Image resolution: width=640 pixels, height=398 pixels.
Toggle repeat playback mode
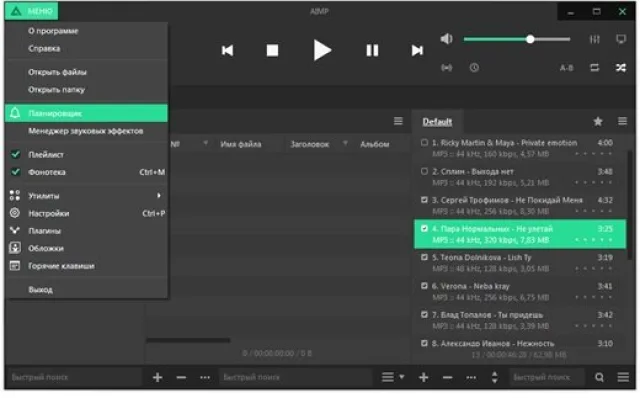595,68
